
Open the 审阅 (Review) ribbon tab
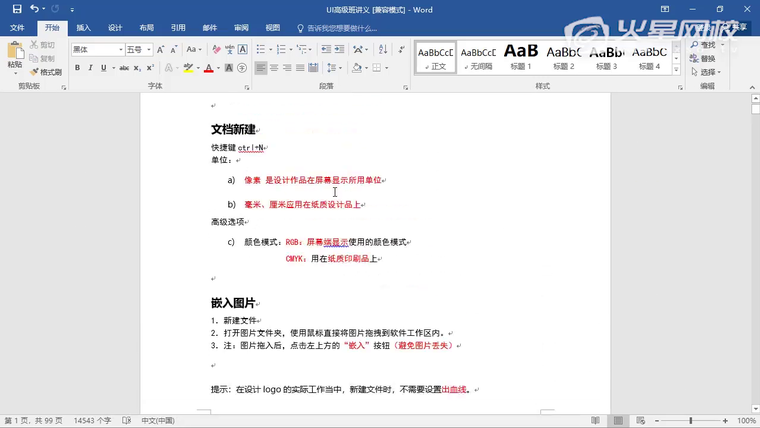[x=240, y=28]
